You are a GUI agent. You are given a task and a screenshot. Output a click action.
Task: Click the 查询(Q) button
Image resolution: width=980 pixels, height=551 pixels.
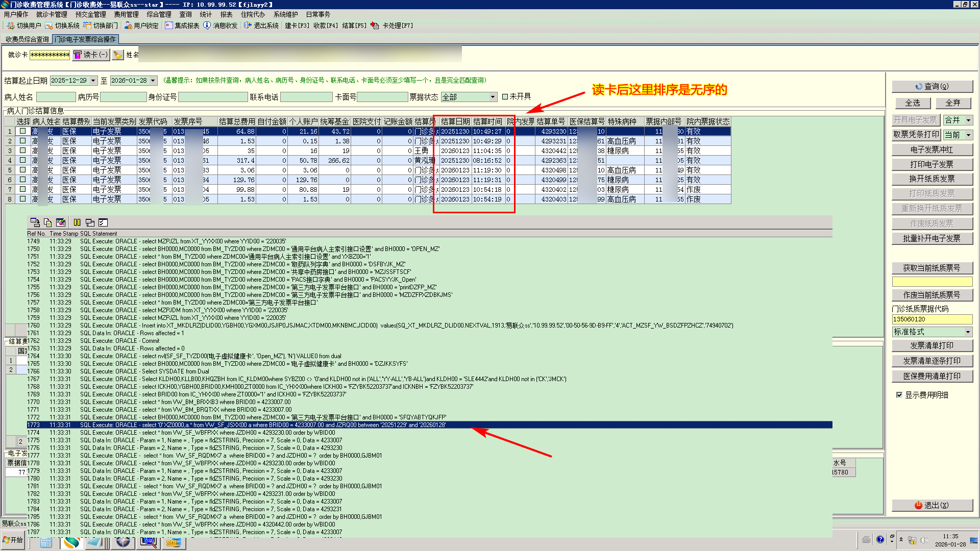(932, 87)
